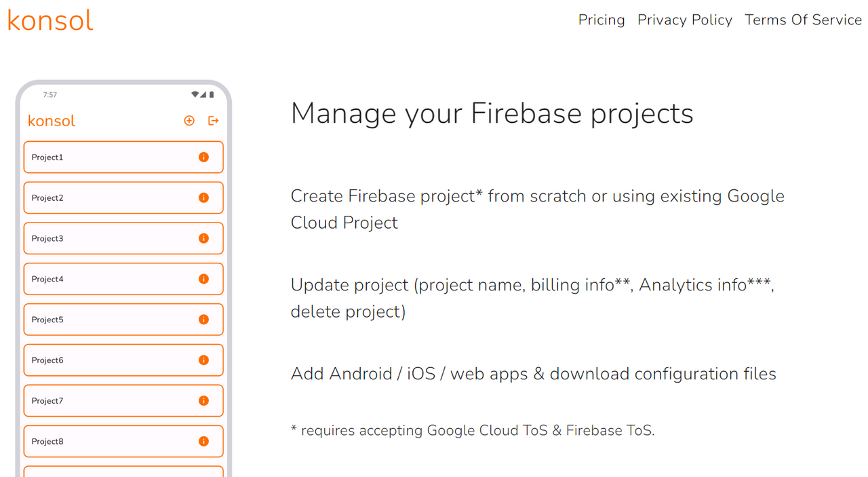Tap the info icon for Project3
Viewport: 868px width, 477px height.
coord(203,238)
